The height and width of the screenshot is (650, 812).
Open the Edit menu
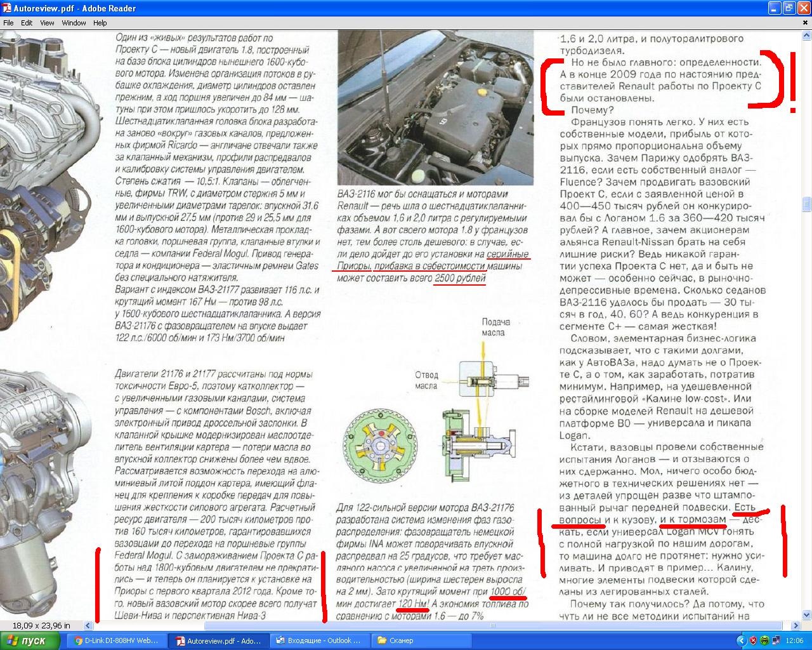click(27, 23)
